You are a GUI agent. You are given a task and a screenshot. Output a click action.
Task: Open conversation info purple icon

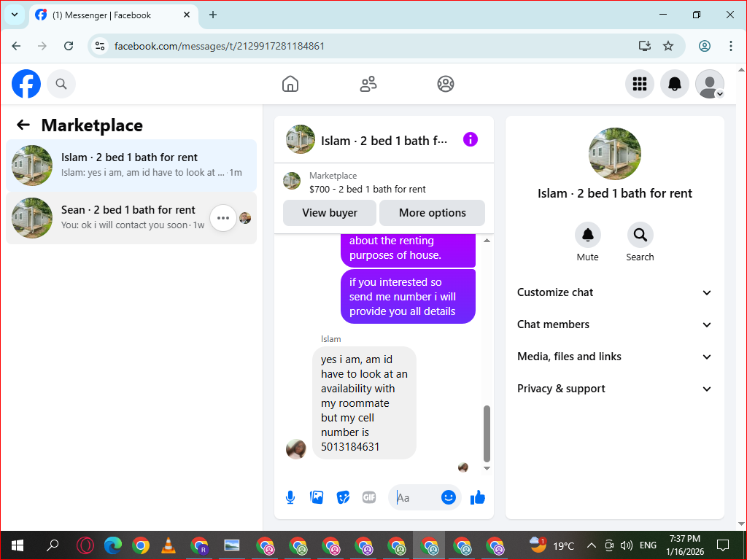tap(471, 139)
